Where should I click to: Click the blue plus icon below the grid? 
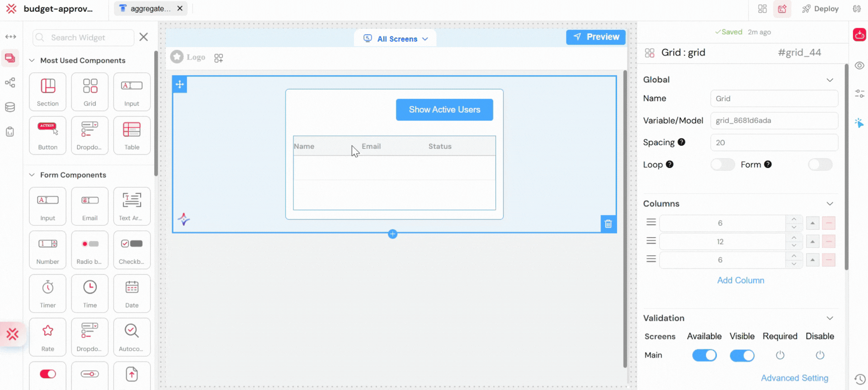392,234
